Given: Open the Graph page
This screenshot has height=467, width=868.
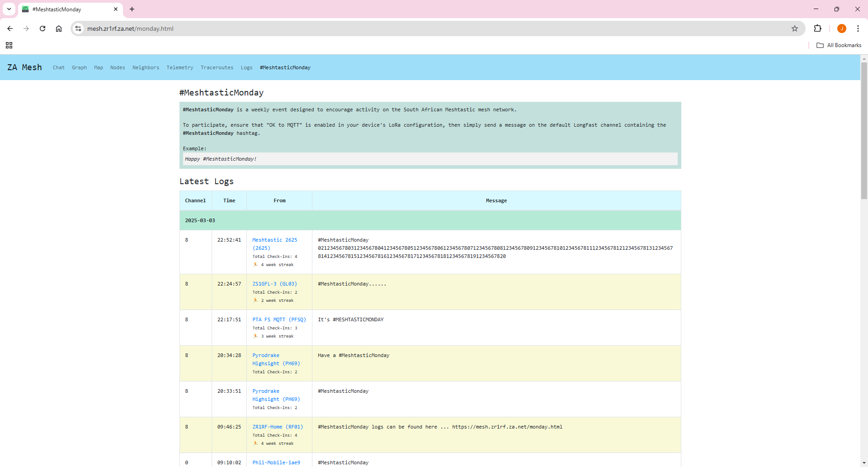Looking at the screenshot, I should (x=80, y=67).
